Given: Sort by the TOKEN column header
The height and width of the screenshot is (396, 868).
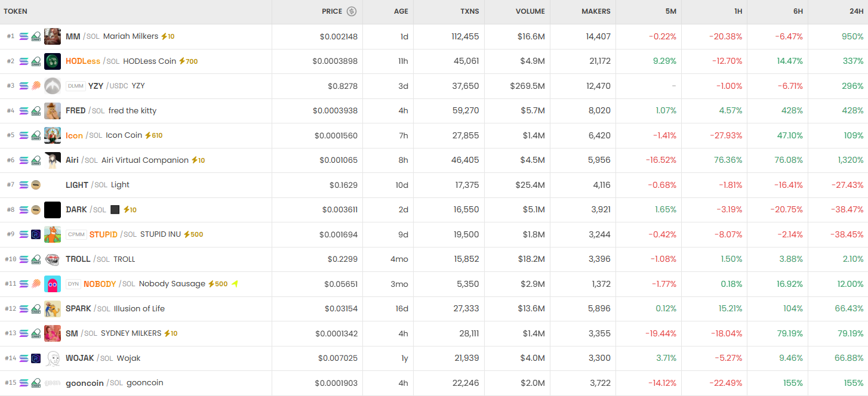Looking at the screenshot, I should coord(16,11).
